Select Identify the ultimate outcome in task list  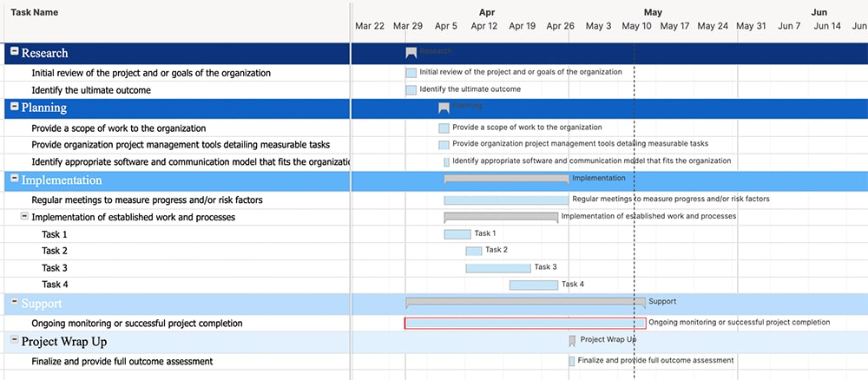click(91, 90)
